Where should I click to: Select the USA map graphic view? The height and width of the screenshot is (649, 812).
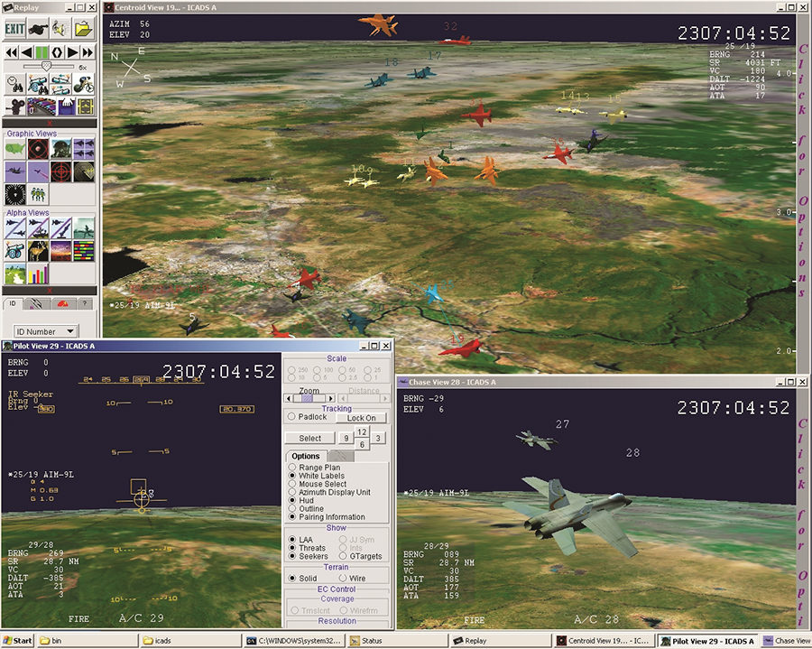[15, 148]
